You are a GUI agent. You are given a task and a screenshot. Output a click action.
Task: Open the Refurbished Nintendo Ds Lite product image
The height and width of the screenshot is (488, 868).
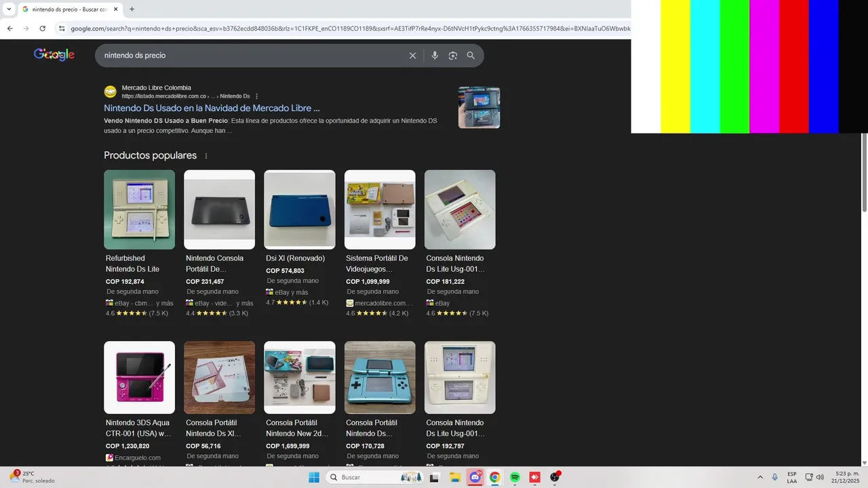139,209
